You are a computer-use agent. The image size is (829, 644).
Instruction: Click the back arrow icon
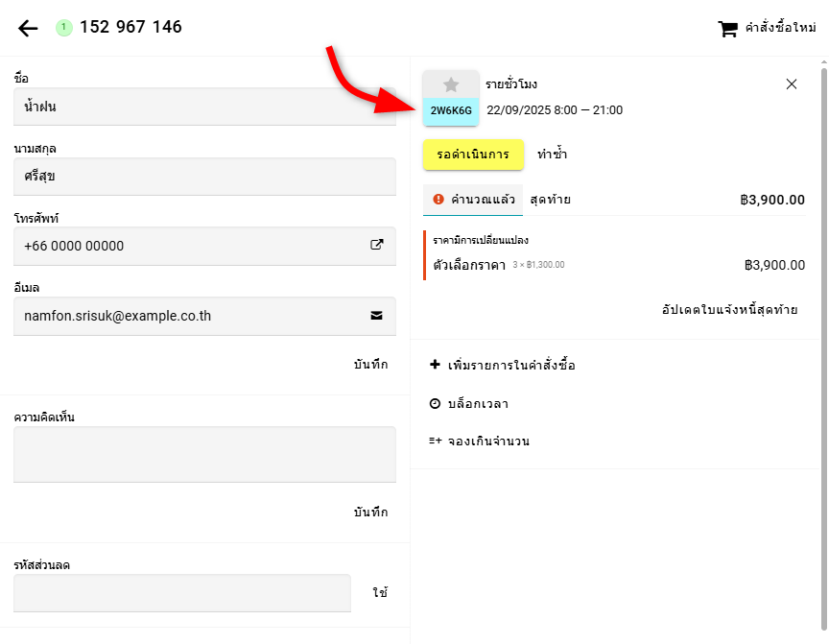pyautogui.click(x=28, y=28)
